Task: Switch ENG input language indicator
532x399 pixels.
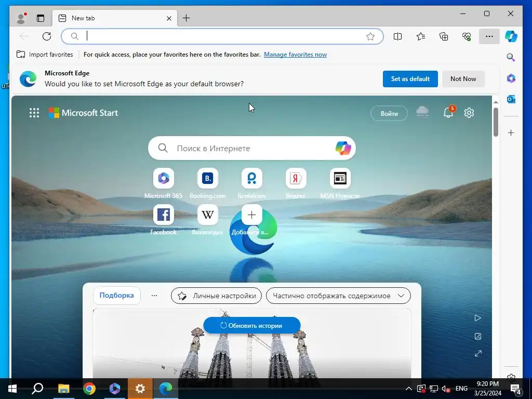Action: click(x=461, y=389)
